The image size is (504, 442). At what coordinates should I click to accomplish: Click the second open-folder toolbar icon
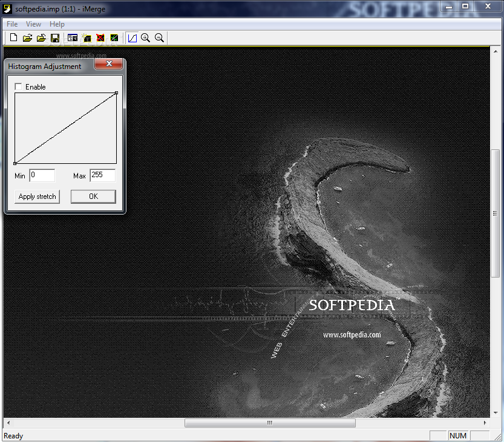click(41, 38)
